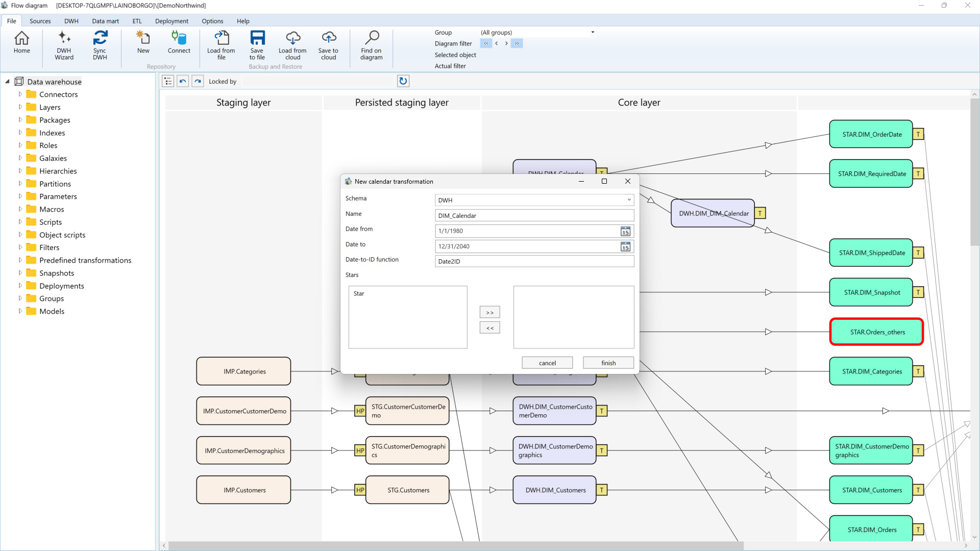This screenshot has height=551, width=980.
Task: Expand the Layers folder
Action: (20, 107)
